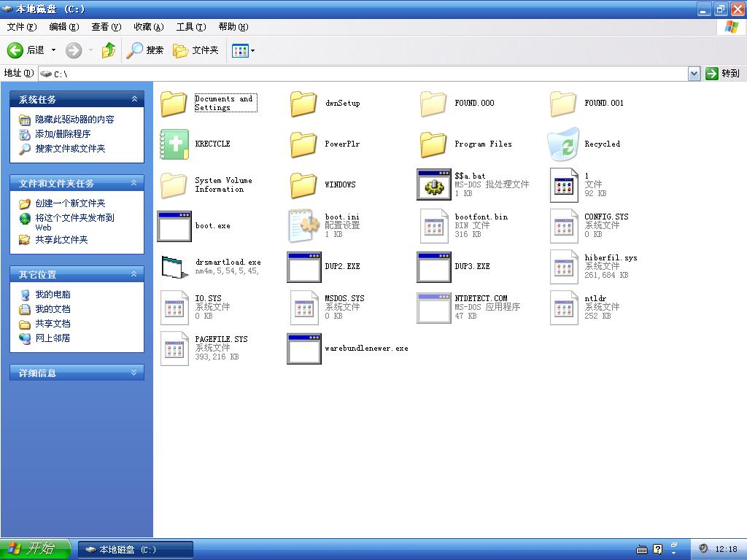Expand the Details panel

(134, 373)
